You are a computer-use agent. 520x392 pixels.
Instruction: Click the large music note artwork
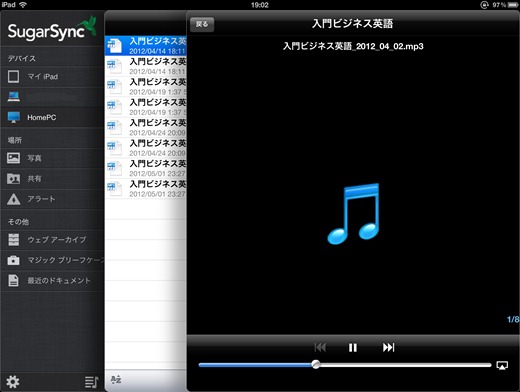[x=353, y=214]
